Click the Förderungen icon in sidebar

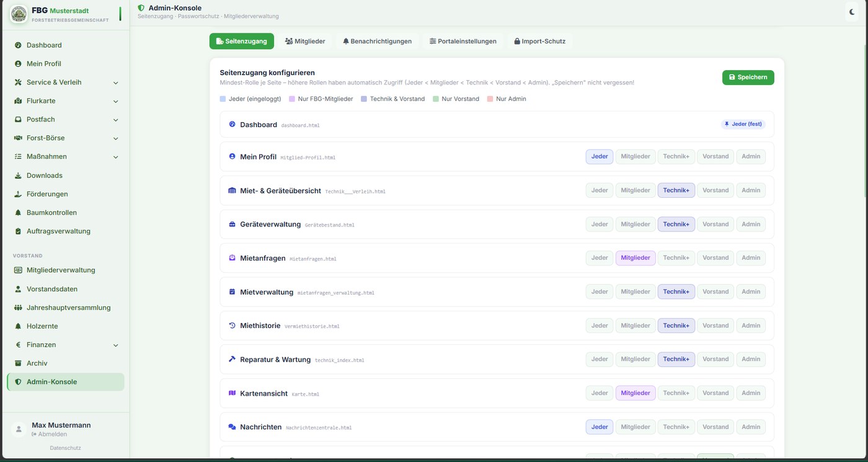tap(18, 194)
